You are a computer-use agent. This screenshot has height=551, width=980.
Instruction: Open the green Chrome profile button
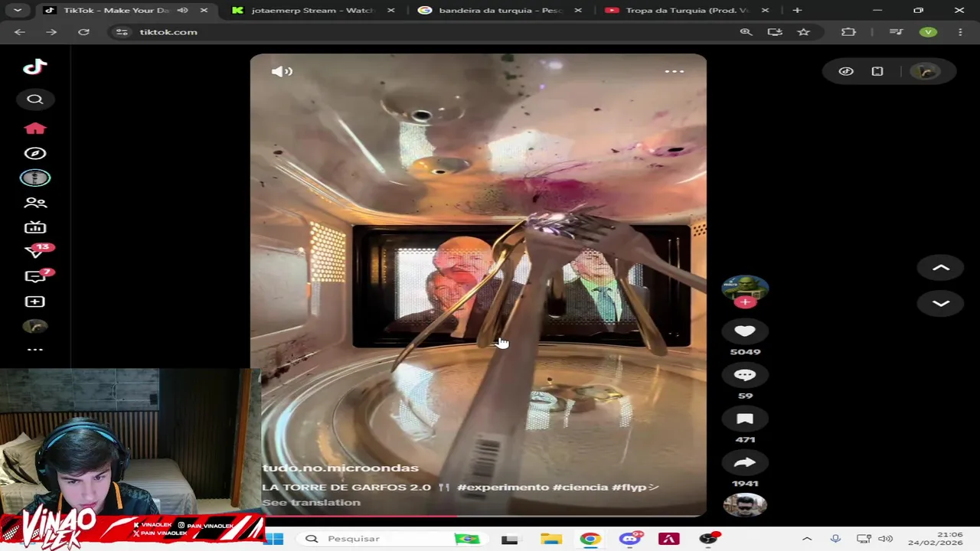click(x=928, y=32)
